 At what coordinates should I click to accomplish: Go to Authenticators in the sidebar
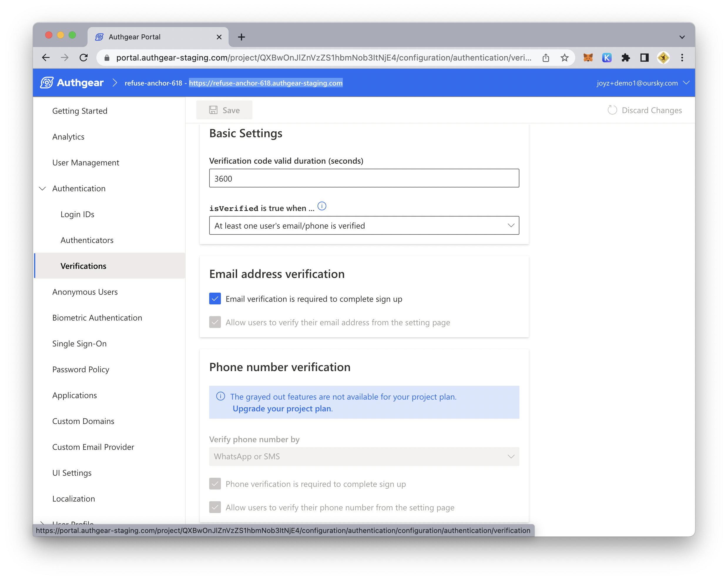pos(87,240)
